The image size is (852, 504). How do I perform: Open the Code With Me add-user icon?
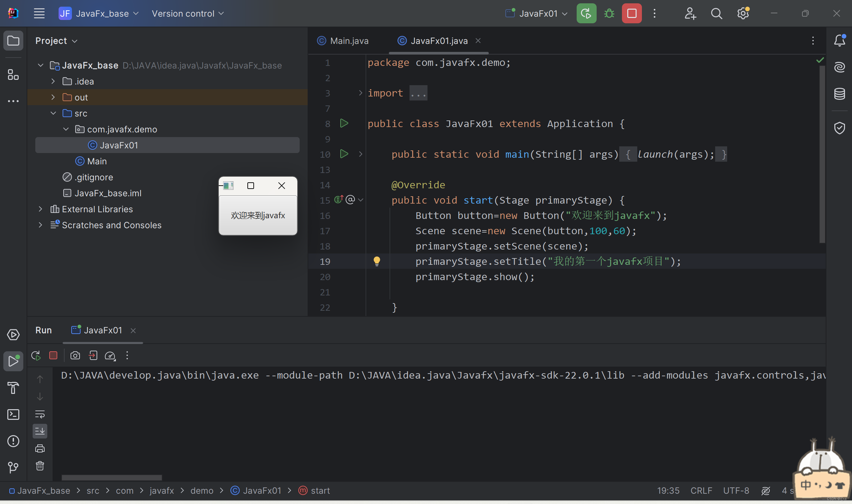[690, 14]
